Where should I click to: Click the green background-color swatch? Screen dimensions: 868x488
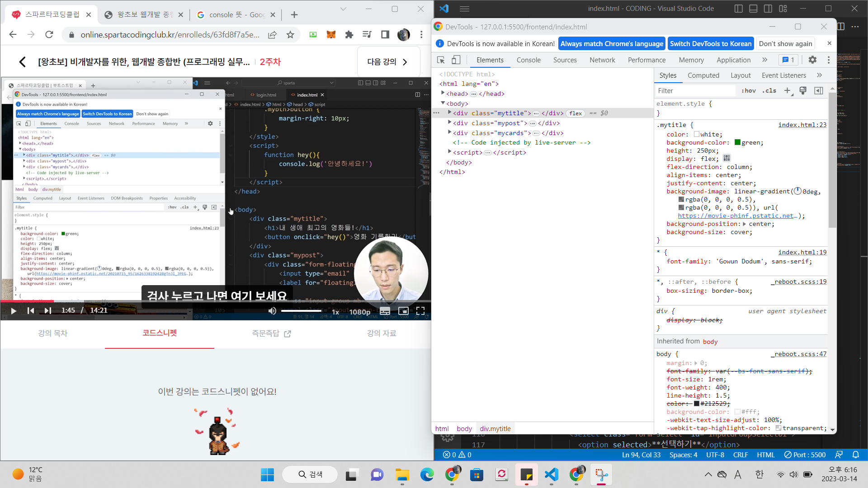738,142
